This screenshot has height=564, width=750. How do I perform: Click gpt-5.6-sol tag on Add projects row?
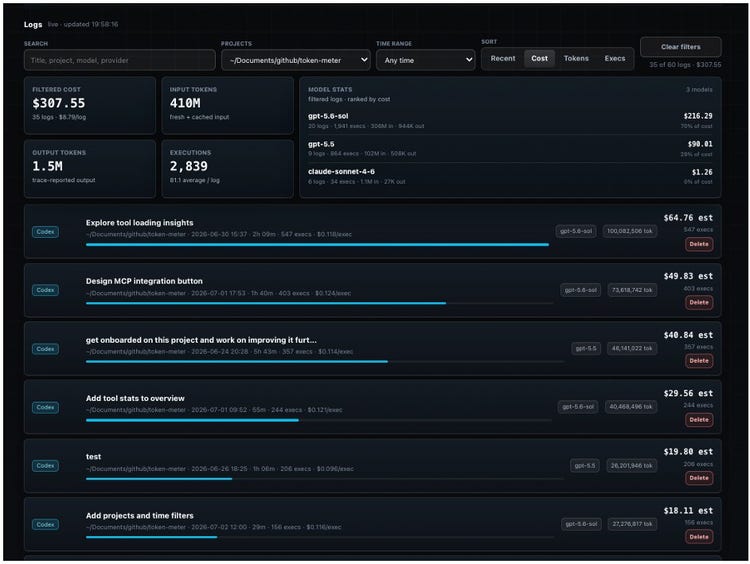tap(581, 524)
